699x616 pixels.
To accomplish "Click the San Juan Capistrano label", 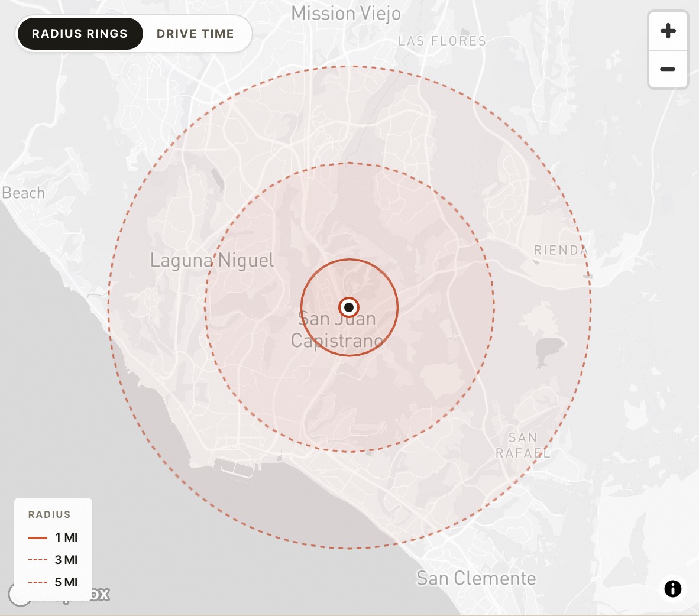I will 337,330.
